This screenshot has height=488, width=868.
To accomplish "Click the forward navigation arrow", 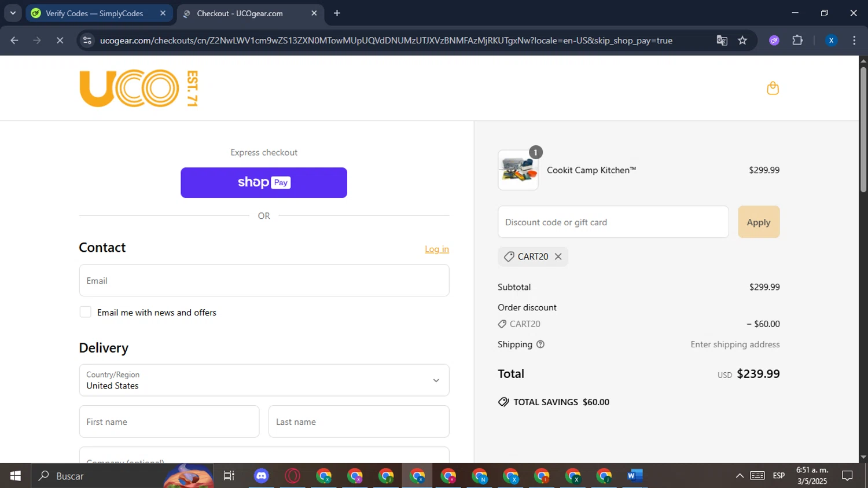I will [37, 41].
